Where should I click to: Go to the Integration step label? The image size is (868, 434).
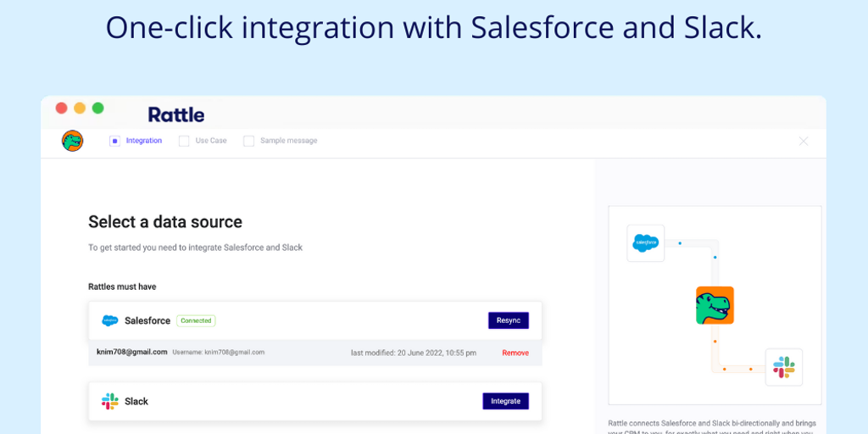(144, 141)
